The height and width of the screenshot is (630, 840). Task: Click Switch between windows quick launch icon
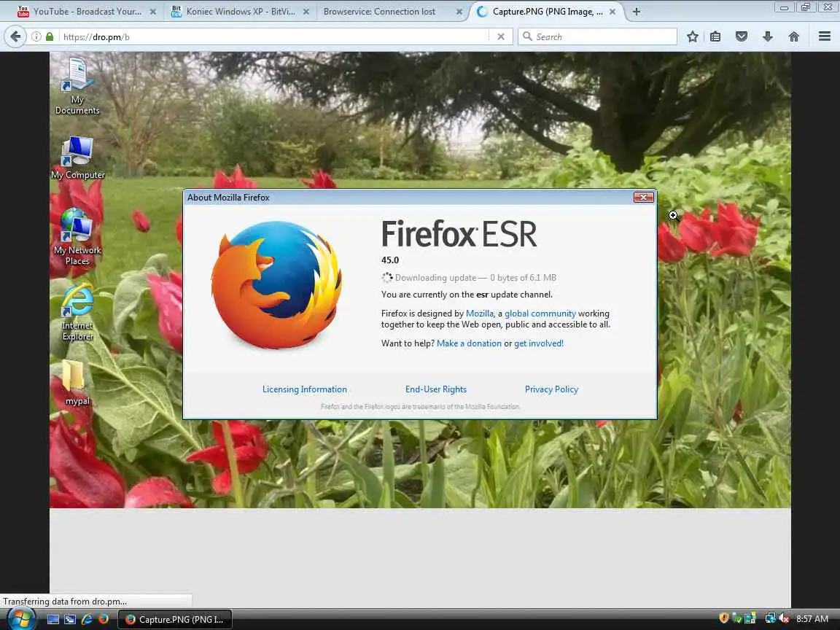[70, 619]
